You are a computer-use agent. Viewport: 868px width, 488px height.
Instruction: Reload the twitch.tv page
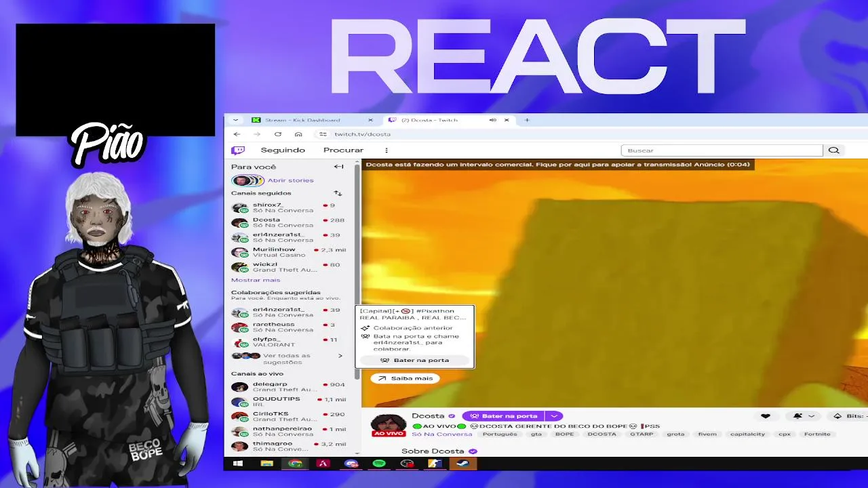pos(278,134)
